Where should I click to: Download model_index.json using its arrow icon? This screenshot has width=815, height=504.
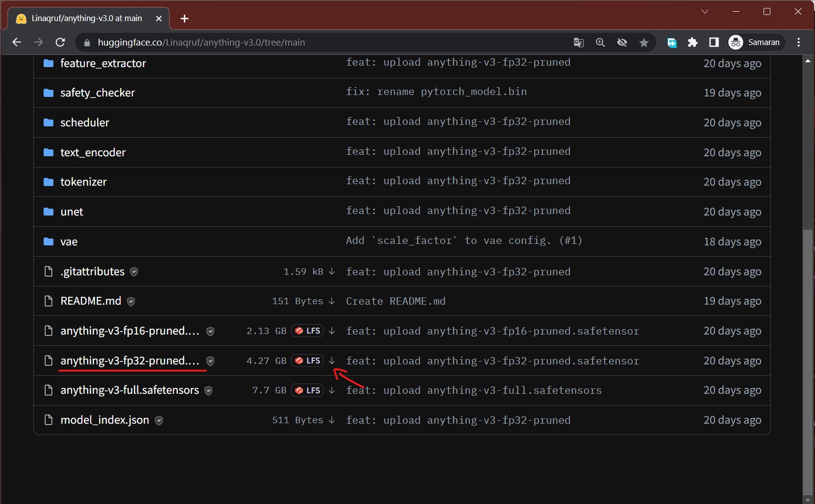332,420
